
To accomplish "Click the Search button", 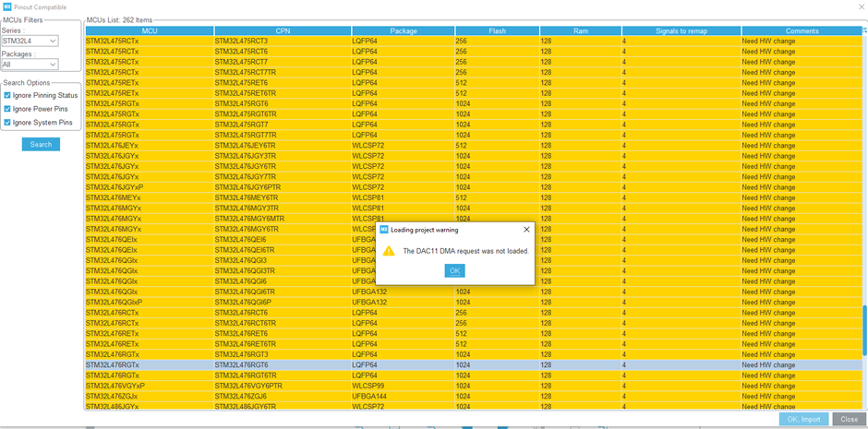I will tap(41, 144).
